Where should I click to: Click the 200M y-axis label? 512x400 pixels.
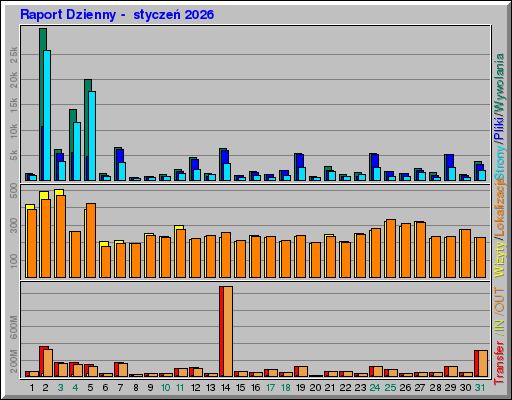tap(14, 361)
